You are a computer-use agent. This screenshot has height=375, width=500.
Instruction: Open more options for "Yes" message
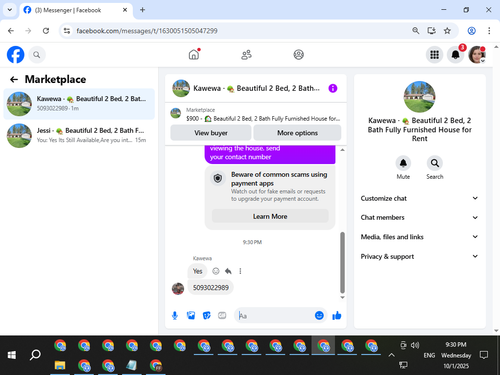[x=240, y=271]
